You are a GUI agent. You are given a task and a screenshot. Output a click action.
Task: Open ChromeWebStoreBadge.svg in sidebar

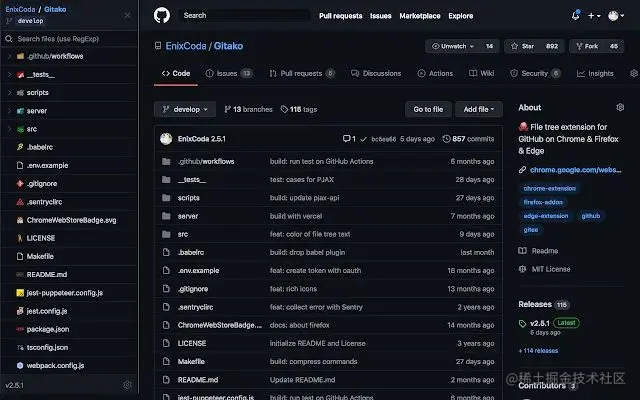[x=71, y=220]
